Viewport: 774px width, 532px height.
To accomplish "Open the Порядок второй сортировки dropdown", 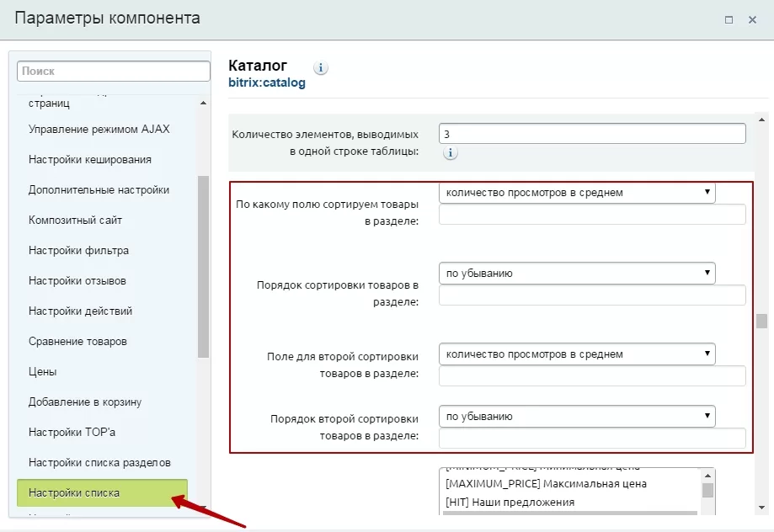I will coord(577,416).
